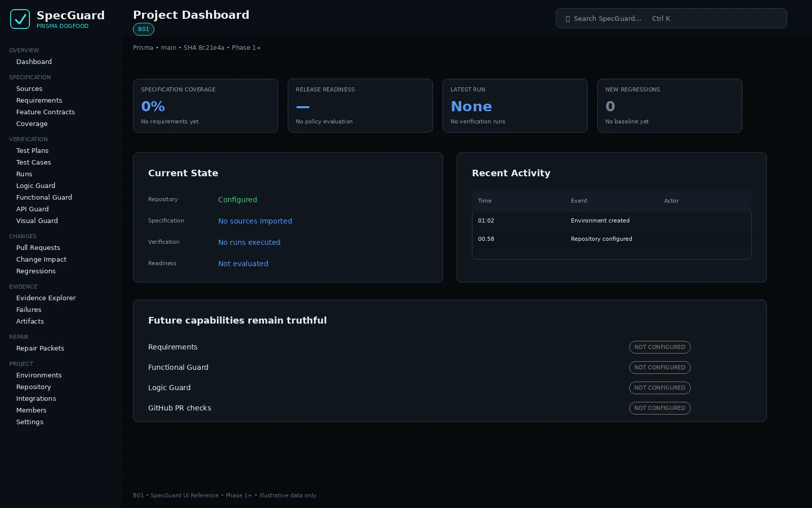Click the search magnifier icon
812x508 pixels.
pos(567,19)
